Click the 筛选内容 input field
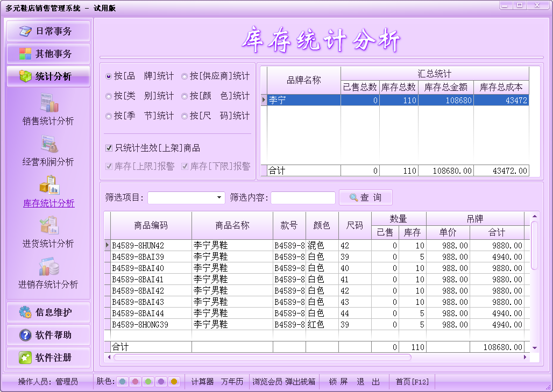Screen dimensions: 553x392 coord(303,197)
